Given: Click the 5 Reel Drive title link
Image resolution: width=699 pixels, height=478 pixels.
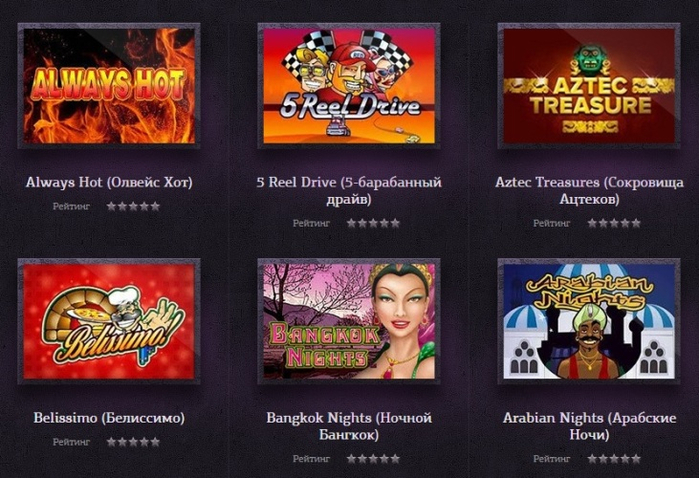Looking at the screenshot, I should (x=349, y=190).
